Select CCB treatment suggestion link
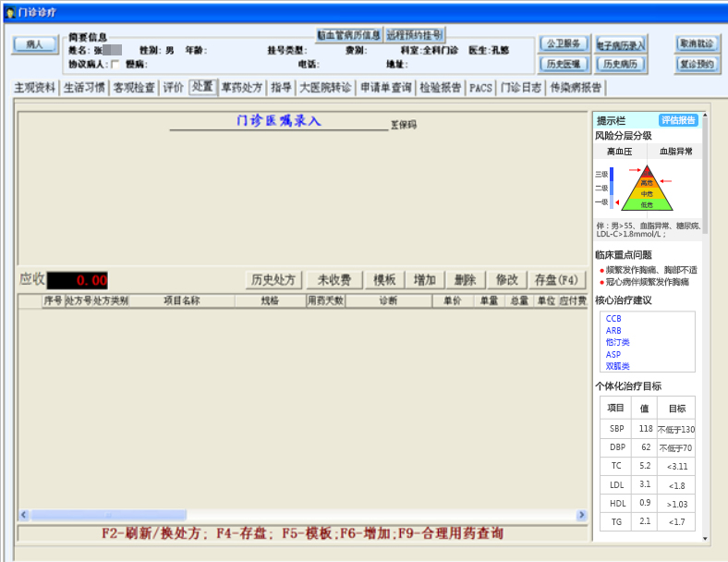This screenshot has width=728, height=562. coord(613,319)
